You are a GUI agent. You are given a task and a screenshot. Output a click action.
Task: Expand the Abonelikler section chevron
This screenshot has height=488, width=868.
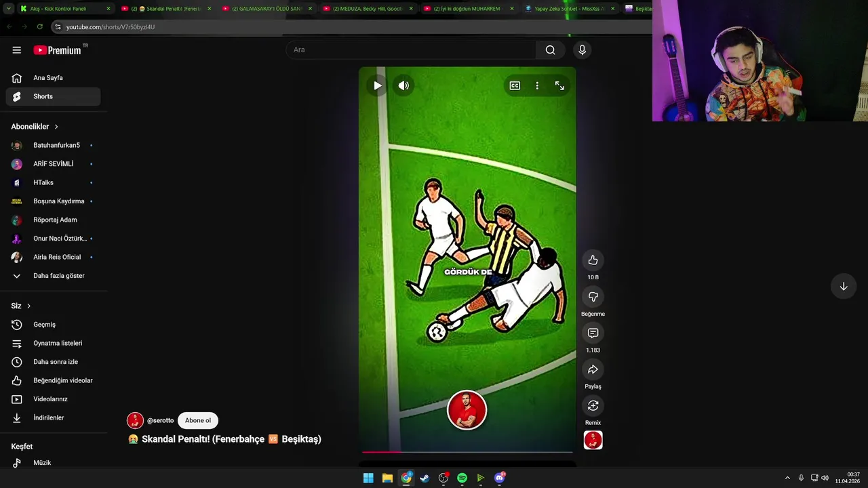[x=56, y=127]
